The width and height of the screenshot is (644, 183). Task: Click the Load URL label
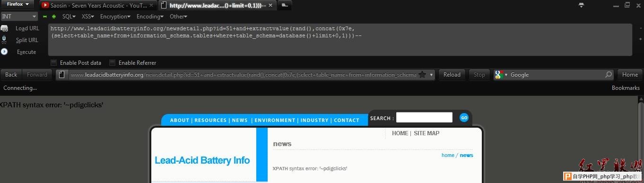click(27, 28)
